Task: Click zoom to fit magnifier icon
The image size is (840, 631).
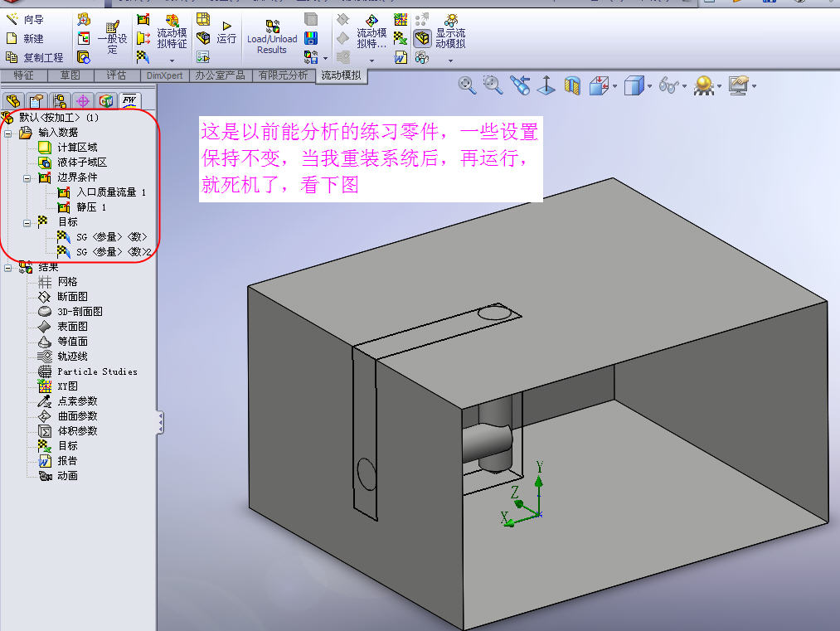Action: [467, 85]
